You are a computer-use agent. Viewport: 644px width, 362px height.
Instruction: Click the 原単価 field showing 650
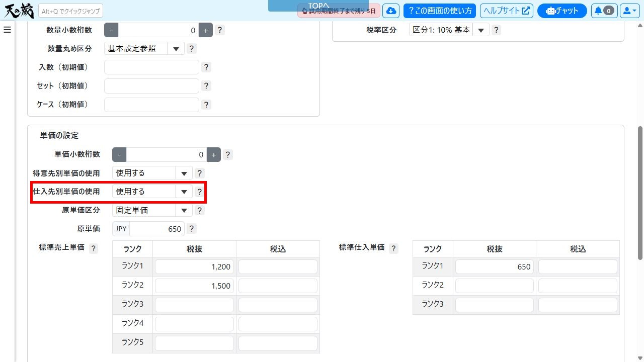point(157,229)
